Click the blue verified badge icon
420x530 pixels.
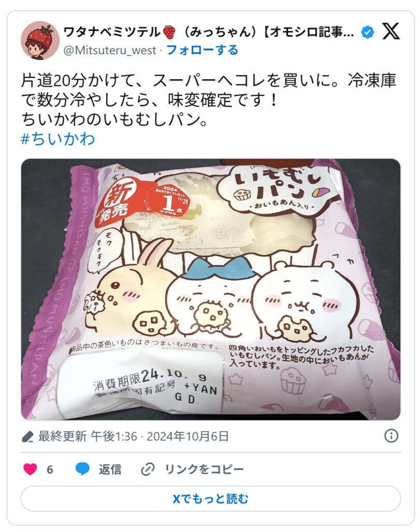[368, 33]
